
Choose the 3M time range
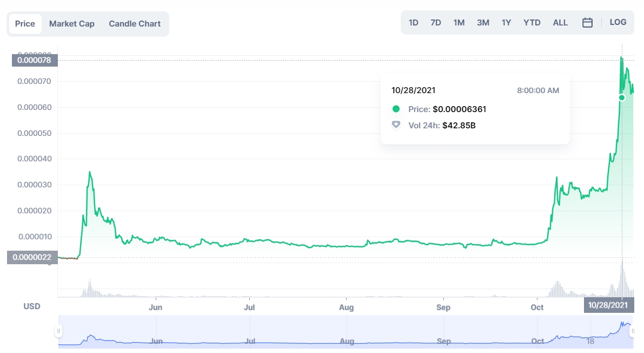(483, 23)
